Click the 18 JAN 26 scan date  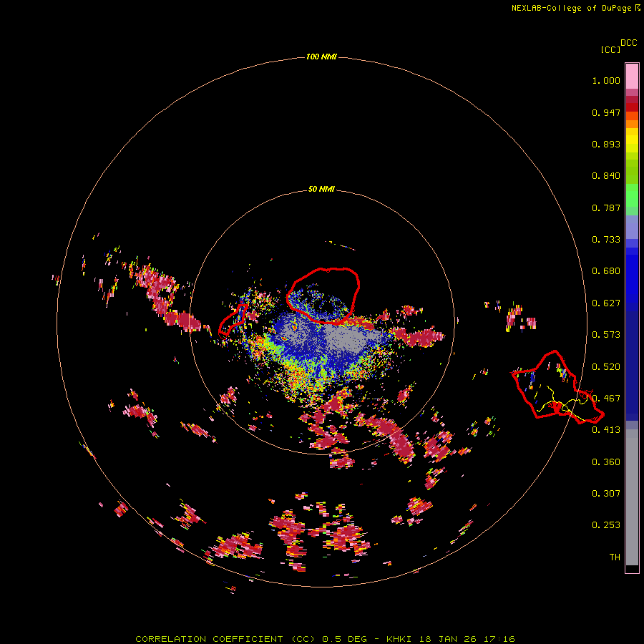[x=449, y=639]
